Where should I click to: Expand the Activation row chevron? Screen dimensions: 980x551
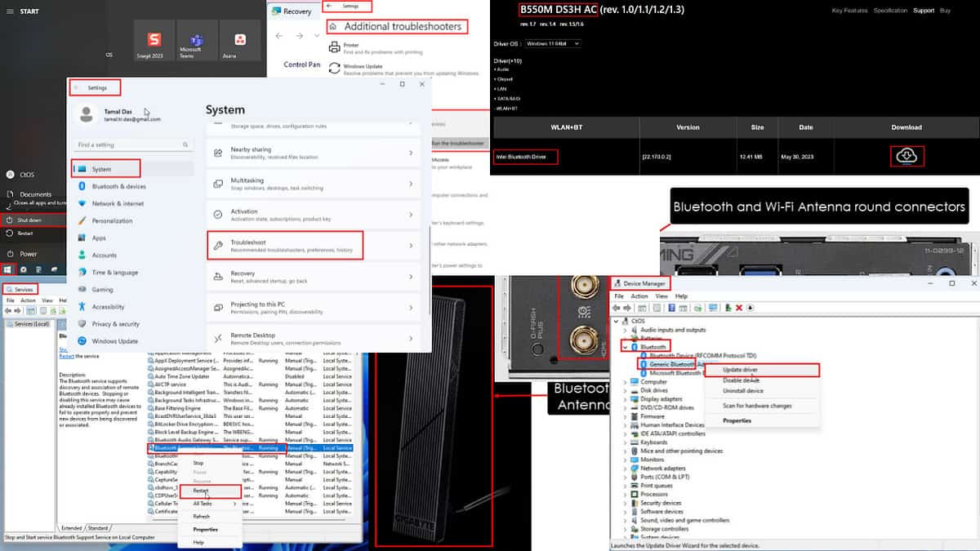tap(411, 214)
